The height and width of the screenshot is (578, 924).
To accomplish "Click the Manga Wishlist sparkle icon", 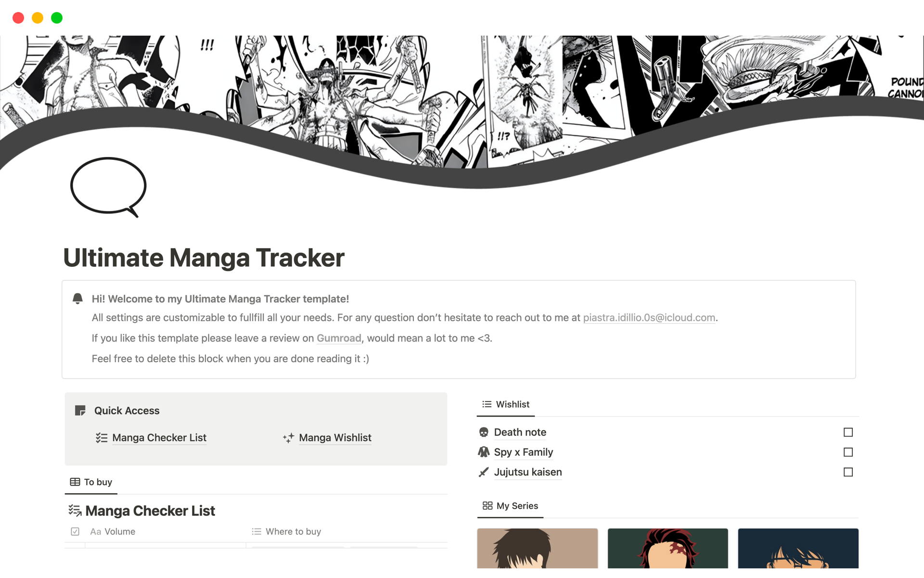I will [x=289, y=438].
